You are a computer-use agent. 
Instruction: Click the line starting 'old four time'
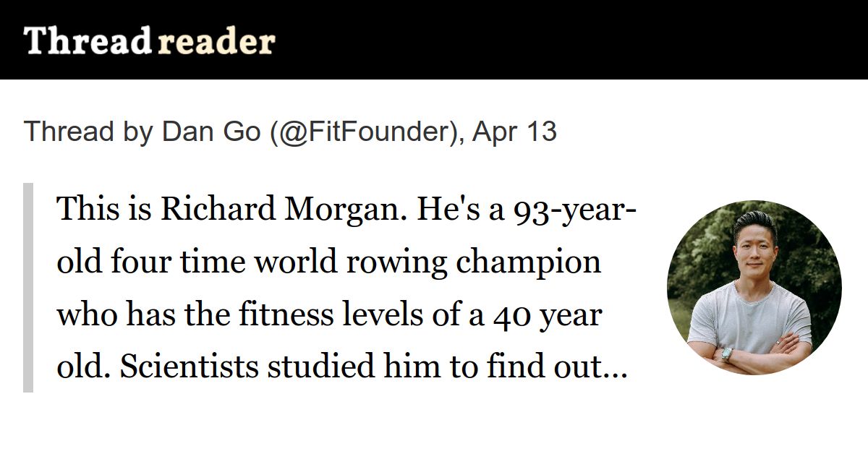point(329,263)
